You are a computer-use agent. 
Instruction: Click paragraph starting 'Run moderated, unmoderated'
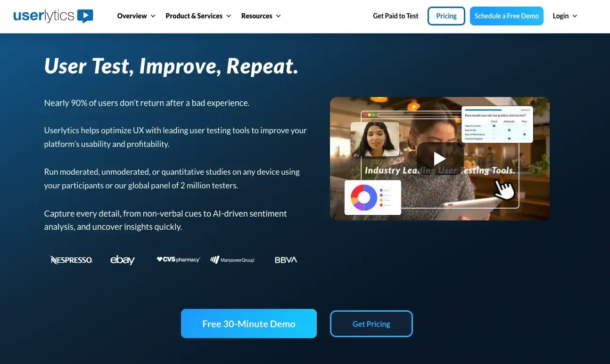172,178
